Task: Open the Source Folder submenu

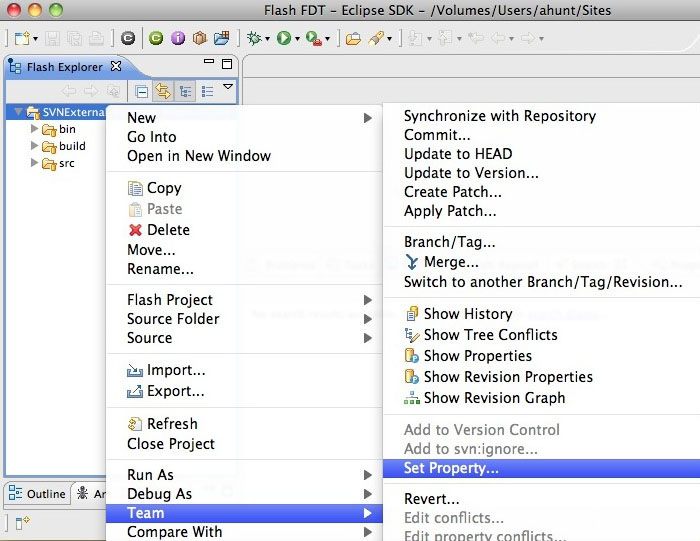Action: coord(244,319)
